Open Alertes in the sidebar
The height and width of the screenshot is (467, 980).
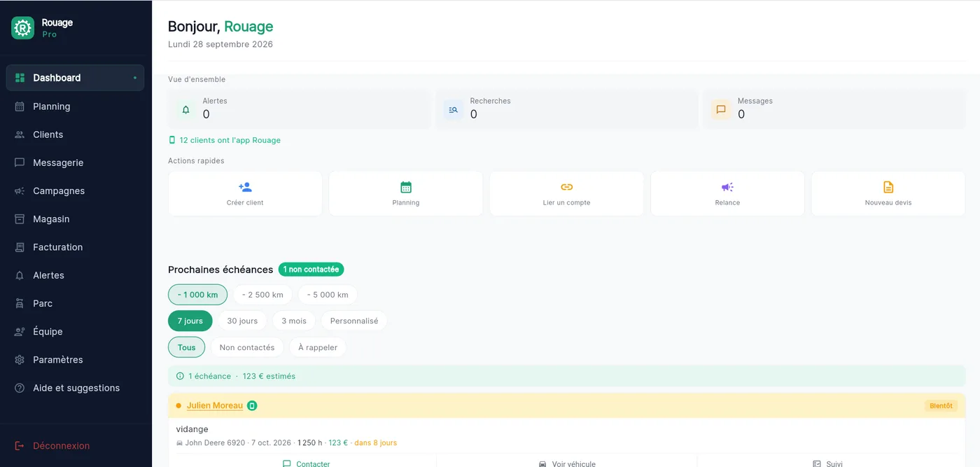[x=75, y=275]
